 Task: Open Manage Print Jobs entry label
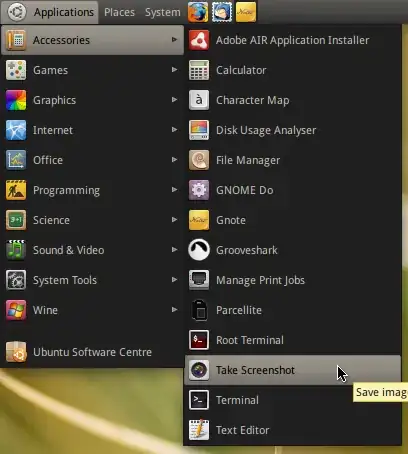[260, 280]
